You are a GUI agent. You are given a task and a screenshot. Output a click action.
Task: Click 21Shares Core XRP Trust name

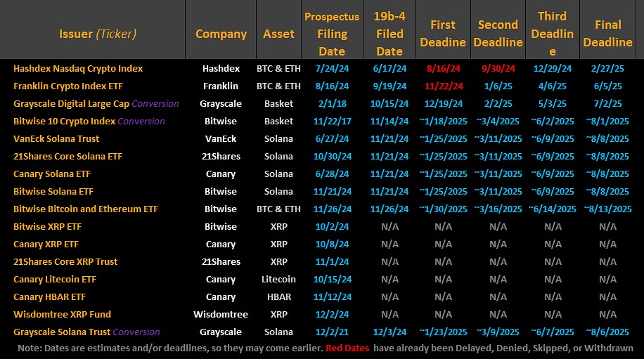(x=65, y=262)
